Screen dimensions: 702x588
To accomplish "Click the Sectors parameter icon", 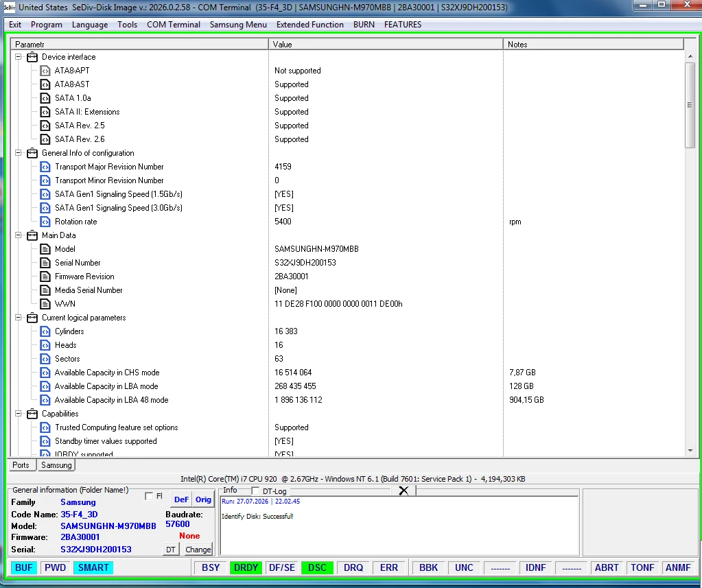I will (x=45, y=359).
